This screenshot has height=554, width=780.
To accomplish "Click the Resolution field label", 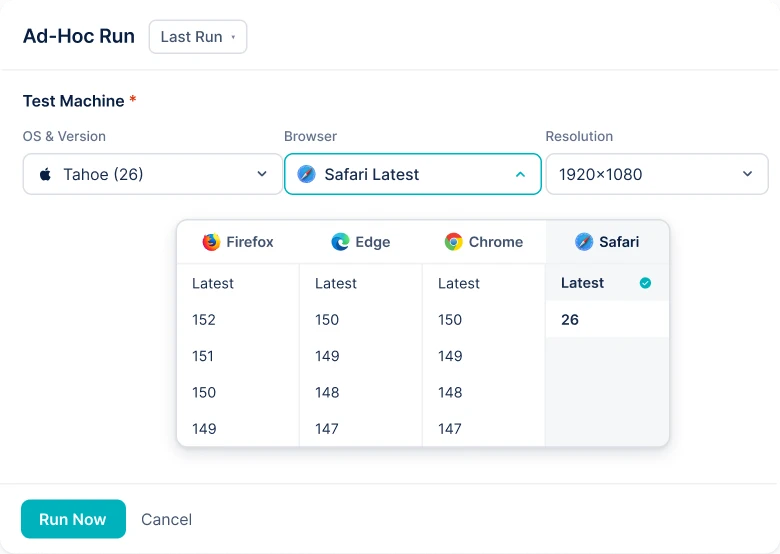I will tap(579, 136).
